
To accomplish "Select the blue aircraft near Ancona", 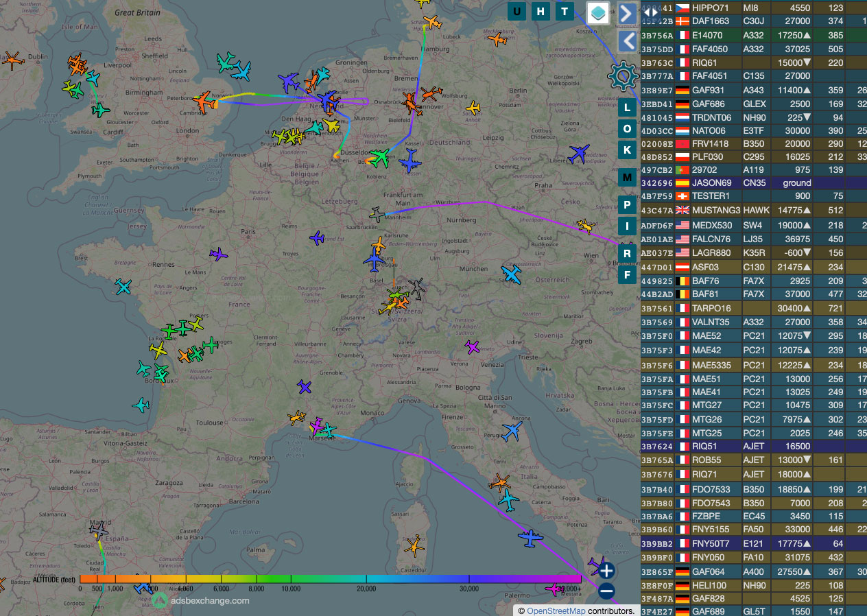I will (x=512, y=431).
